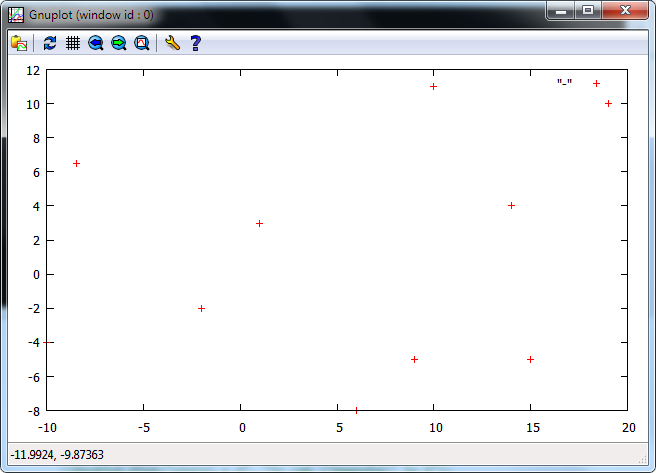Apply previous zoom settings icon
Image resolution: width=656 pixels, height=473 pixels.
[x=96, y=43]
